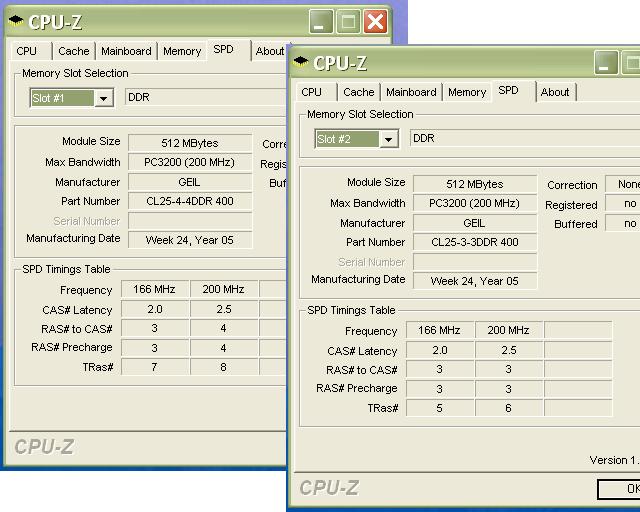Click the 512 MBytes module size in Slot #1 window

pos(190,143)
